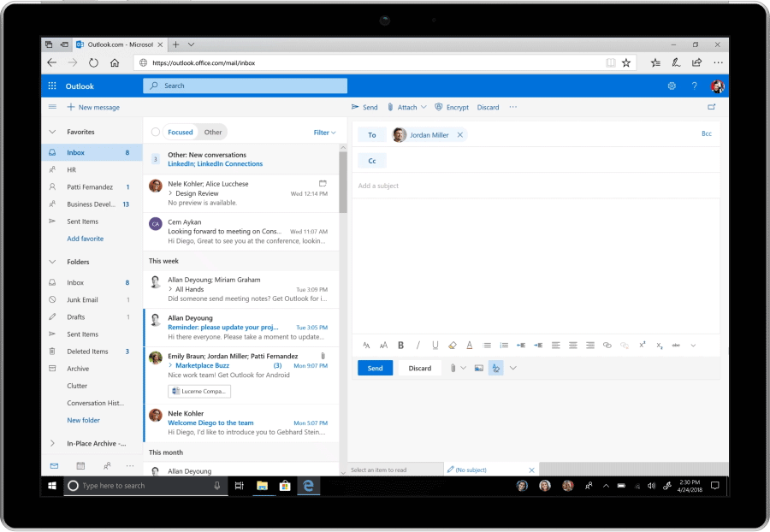
Task: Select the highlight color tool
Action: pyautogui.click(x=453, y=346)
